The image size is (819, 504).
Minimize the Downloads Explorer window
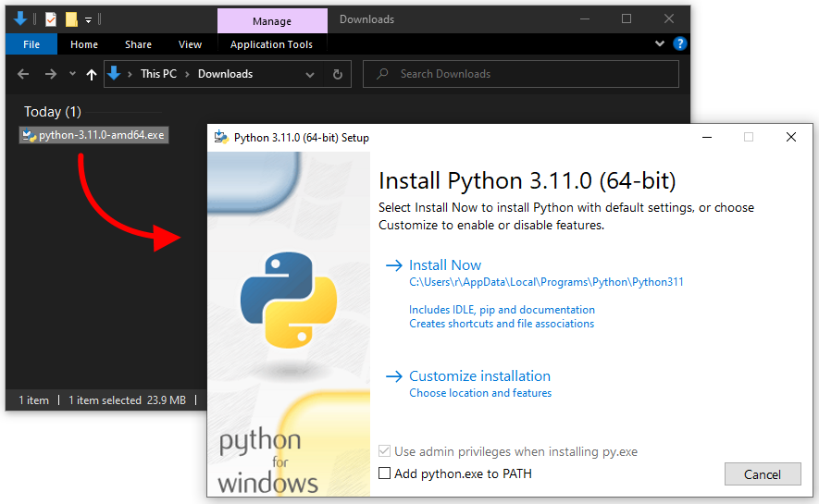585,19
